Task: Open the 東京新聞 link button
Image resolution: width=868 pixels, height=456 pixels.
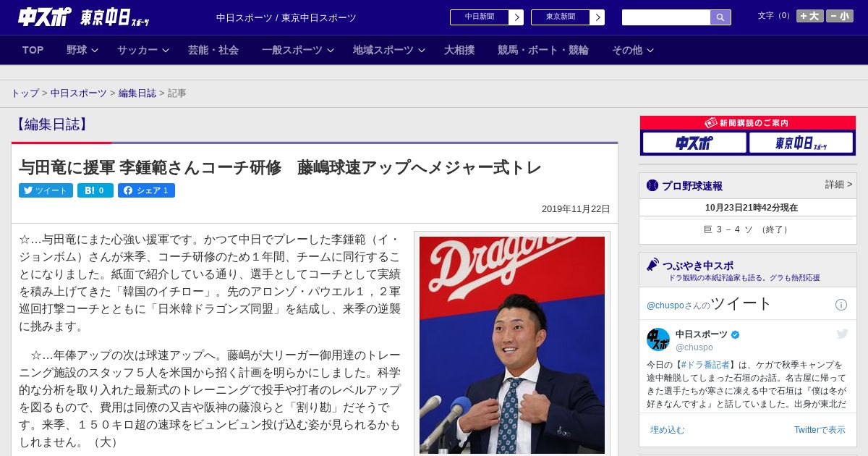Action: pos(560,17)
